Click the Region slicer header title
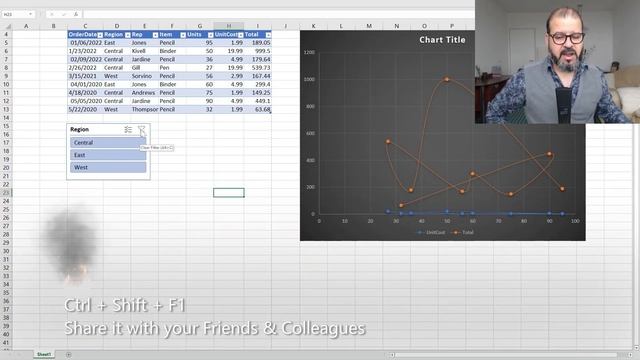Image resolution: width=640 pixels, height=360 pixels. (79, 129)
